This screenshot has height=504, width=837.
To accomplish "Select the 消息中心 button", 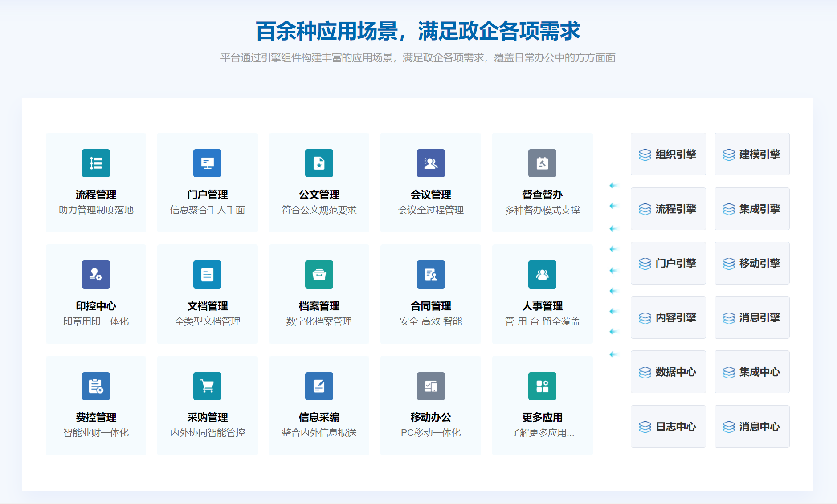I will click(x=752, y=427).
